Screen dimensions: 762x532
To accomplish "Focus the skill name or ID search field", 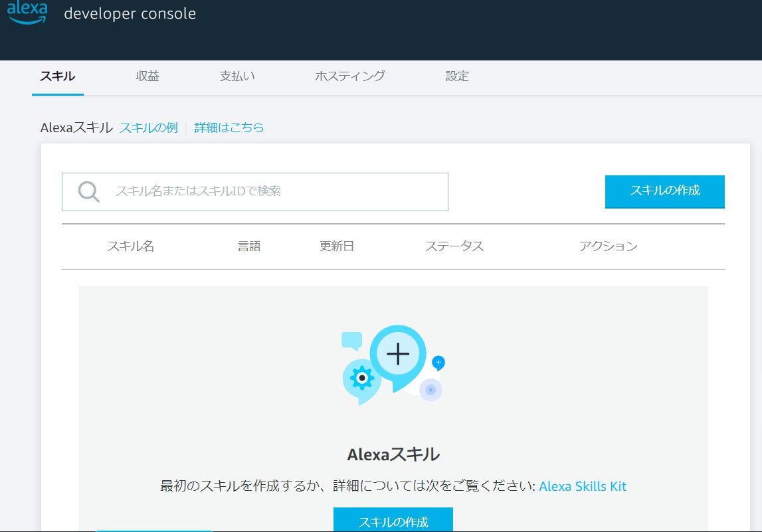I will coord(254,192).
